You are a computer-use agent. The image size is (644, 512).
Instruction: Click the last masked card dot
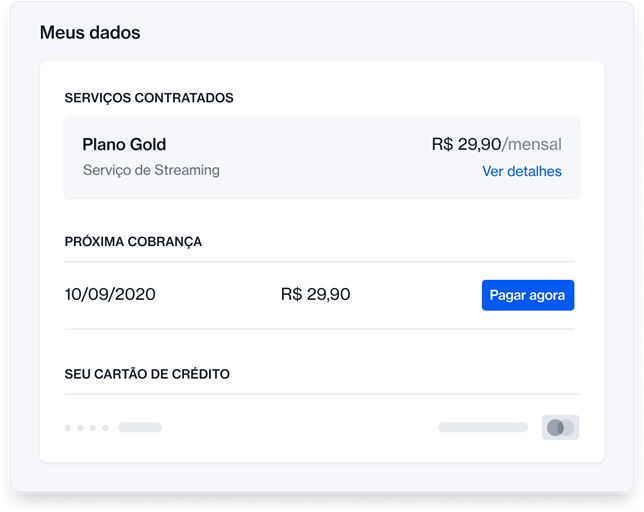[x=105, y=428]
